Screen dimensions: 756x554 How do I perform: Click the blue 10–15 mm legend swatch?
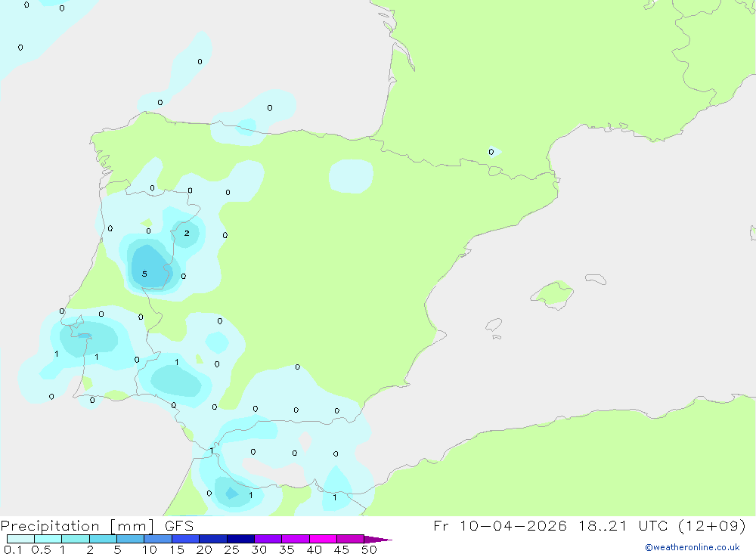(x=157, y=539)
